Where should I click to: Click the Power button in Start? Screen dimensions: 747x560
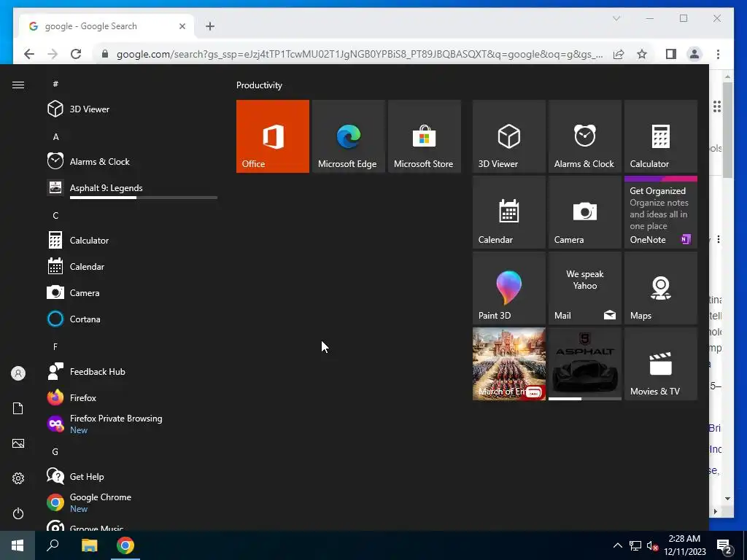pyautogui.click(x=18, y=513)
